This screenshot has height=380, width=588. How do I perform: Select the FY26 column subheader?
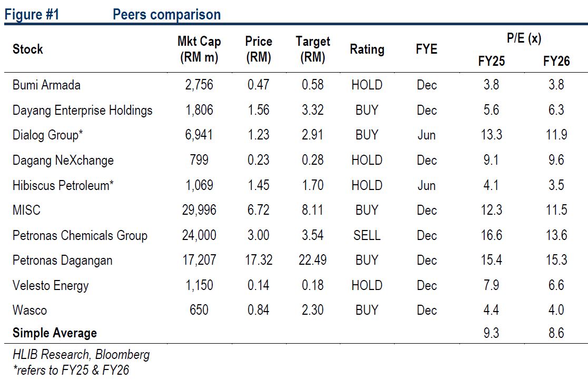(x=556, y=62)
